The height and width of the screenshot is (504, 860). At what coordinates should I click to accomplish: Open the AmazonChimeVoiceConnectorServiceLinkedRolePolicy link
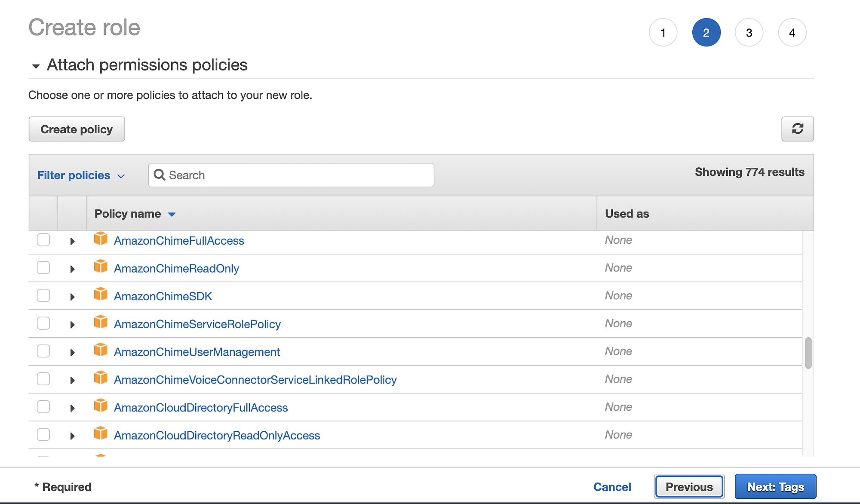point(255,380)
